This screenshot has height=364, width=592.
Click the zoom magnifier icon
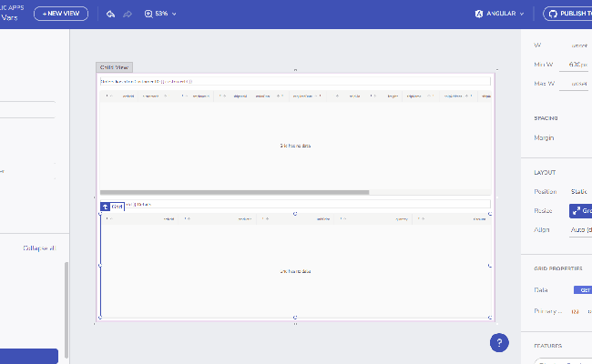(x=148, y=14)
